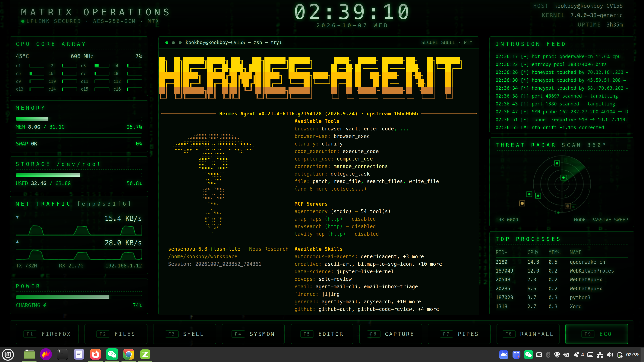Toggle the F8 RAINFALL effect button
Viewport: 644px width, 362px height.
pos(528,334)
